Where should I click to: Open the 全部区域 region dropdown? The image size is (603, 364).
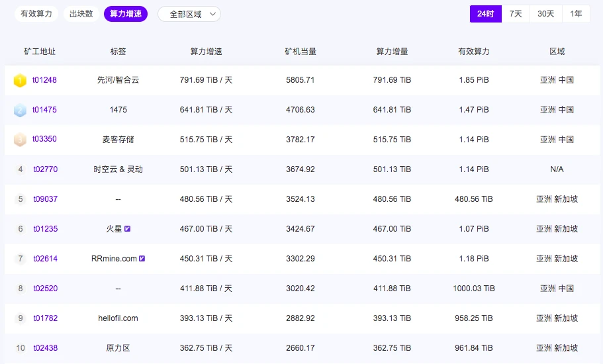point(189,14)
